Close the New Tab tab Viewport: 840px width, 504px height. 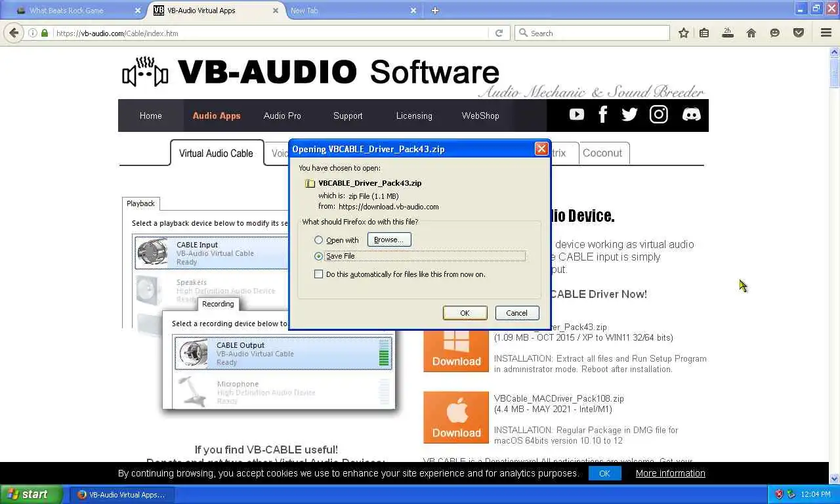[413, 10]
